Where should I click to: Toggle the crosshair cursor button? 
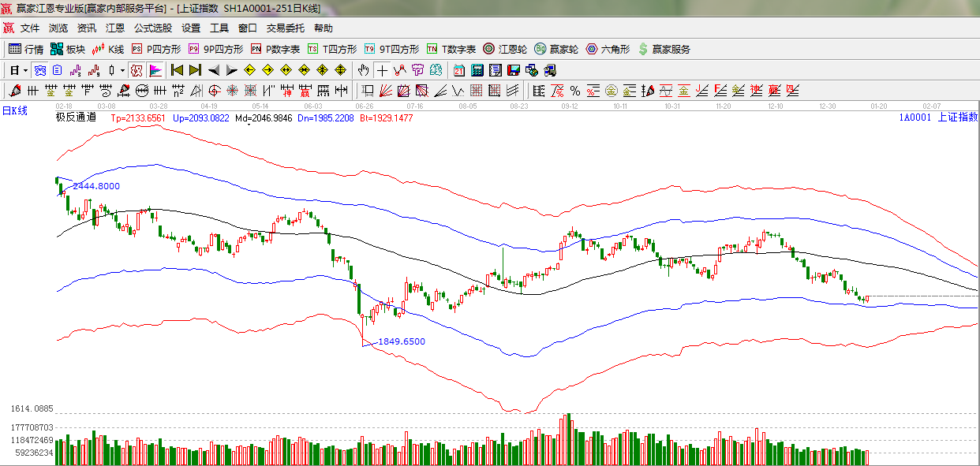pyautogui.click(x=382, y=70)
